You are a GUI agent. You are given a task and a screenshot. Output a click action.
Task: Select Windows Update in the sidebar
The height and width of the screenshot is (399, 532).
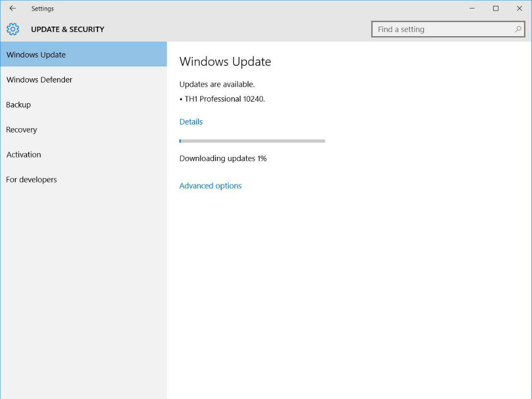pos(36,55)
